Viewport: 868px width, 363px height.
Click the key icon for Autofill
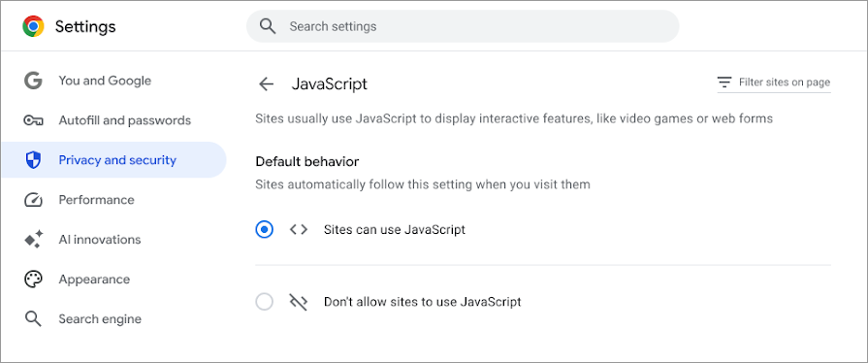click(x=33, y=120)
